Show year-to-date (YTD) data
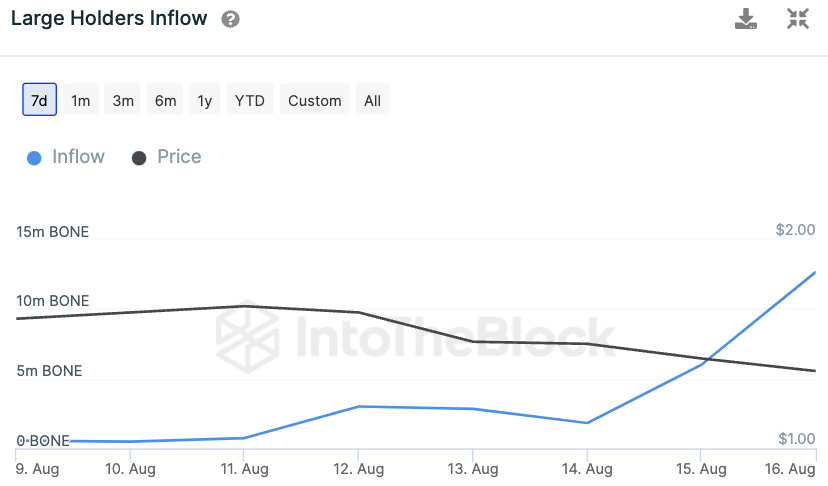828x486 pixels. coord(250,100)
